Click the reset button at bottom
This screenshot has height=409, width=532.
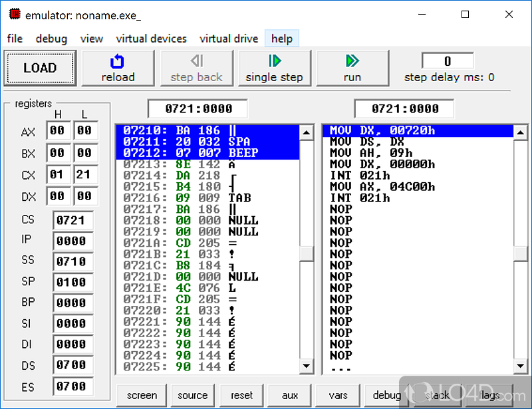[x=241, y=395]
